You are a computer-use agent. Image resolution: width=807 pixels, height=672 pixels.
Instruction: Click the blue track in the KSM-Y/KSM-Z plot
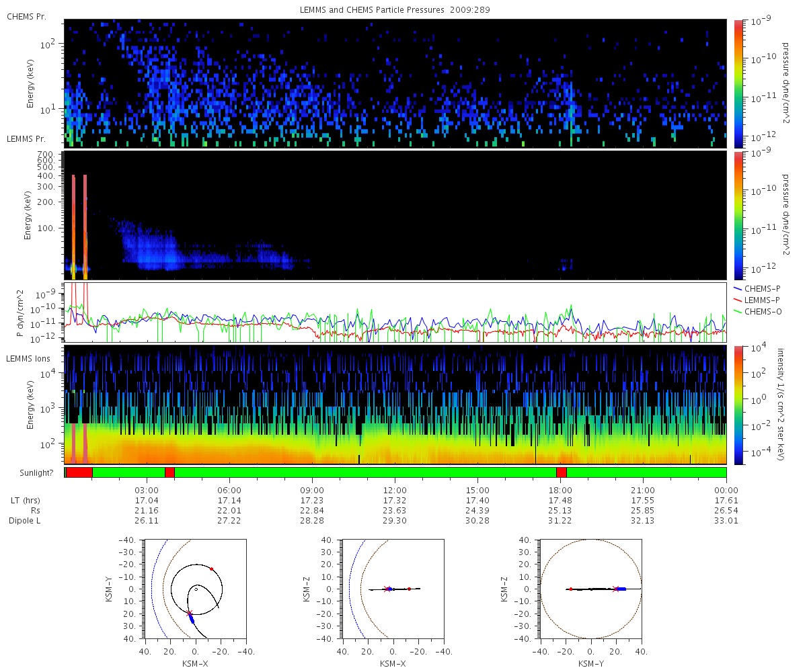621,589
